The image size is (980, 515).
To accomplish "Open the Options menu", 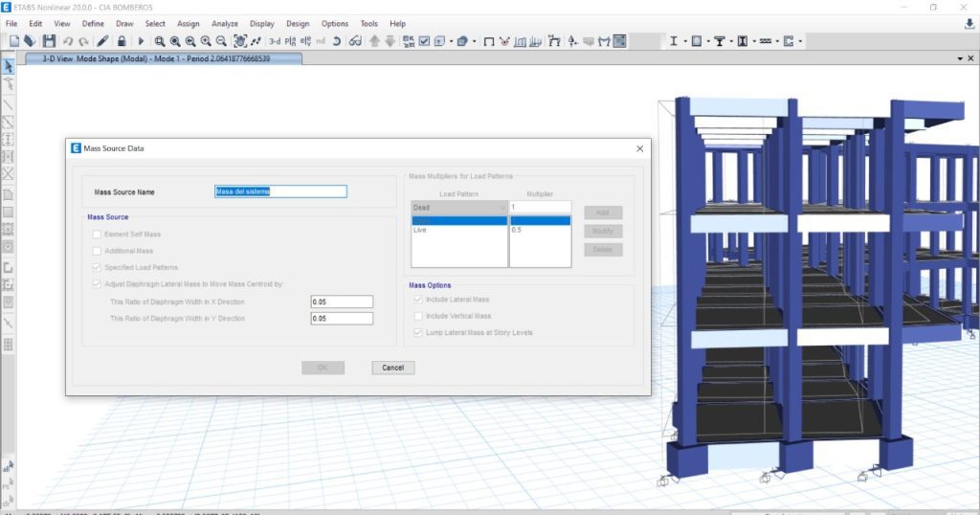I will 335,24.
